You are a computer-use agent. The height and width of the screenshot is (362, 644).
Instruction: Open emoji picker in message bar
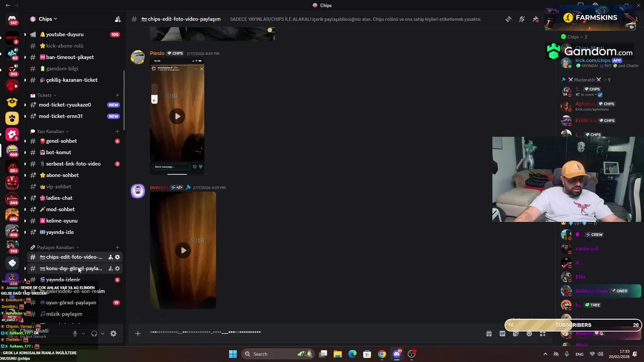pos(529,333)
